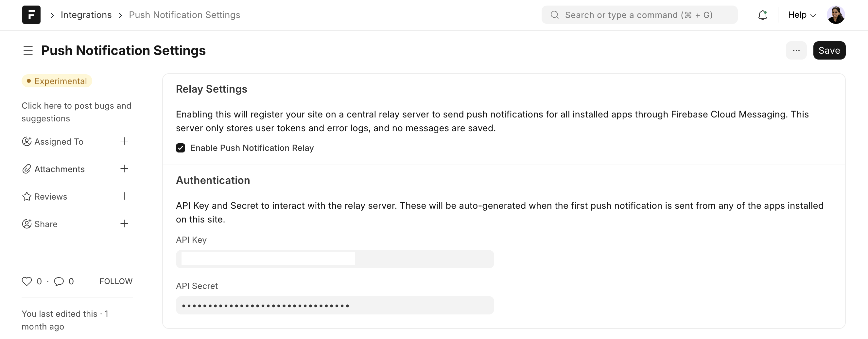Screen dimensions: 868x339
Task: Click the Frappe home logo icon
Action: point(31,15)
